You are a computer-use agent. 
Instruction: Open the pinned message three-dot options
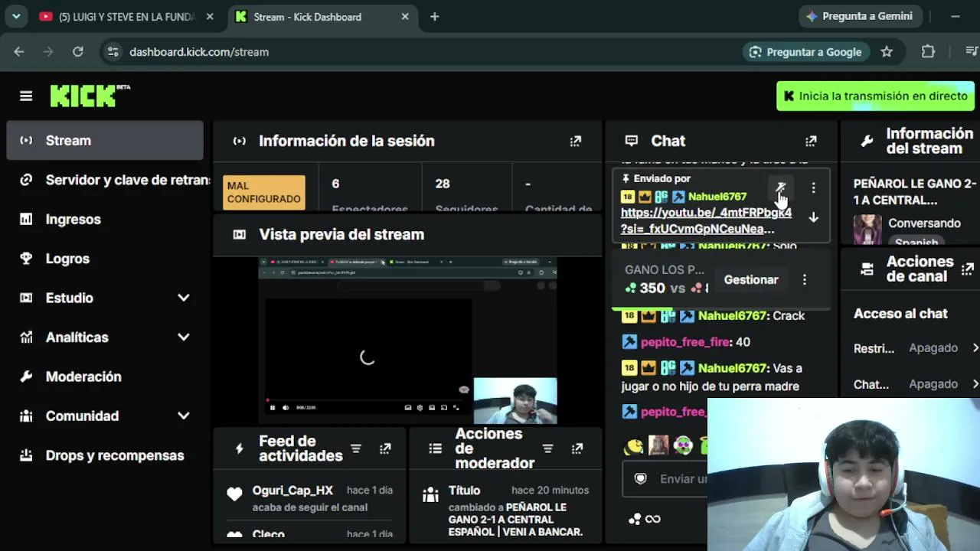point(813,187)
